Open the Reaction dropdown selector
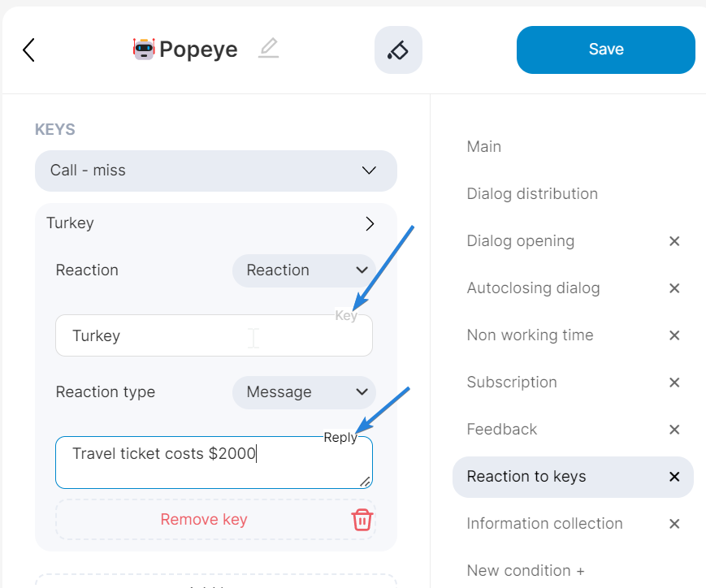 [x=304, y=270]
